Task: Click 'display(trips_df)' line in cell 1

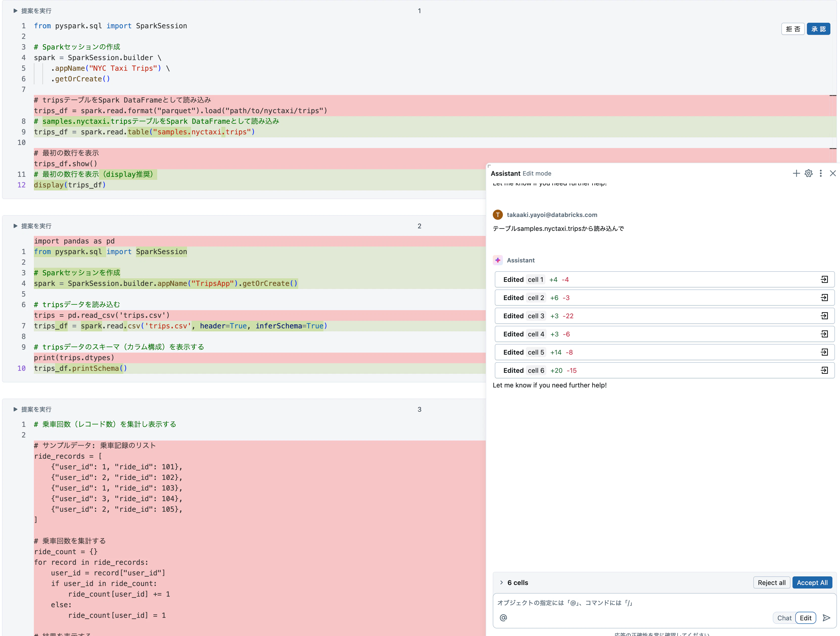Action: [70, 185]
